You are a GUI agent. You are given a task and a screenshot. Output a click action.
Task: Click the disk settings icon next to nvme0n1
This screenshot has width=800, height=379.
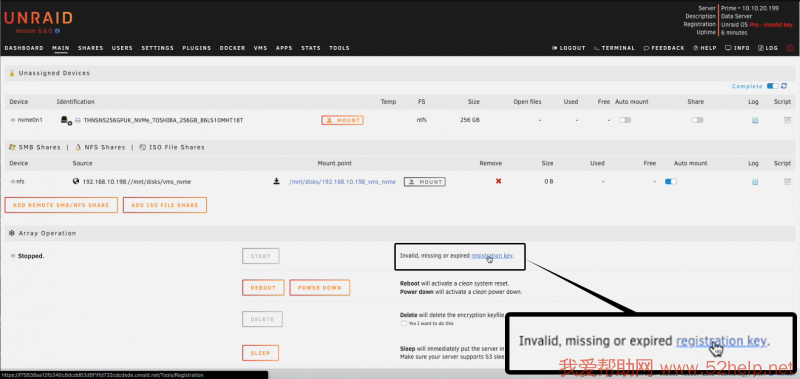(x=66, y=121)
